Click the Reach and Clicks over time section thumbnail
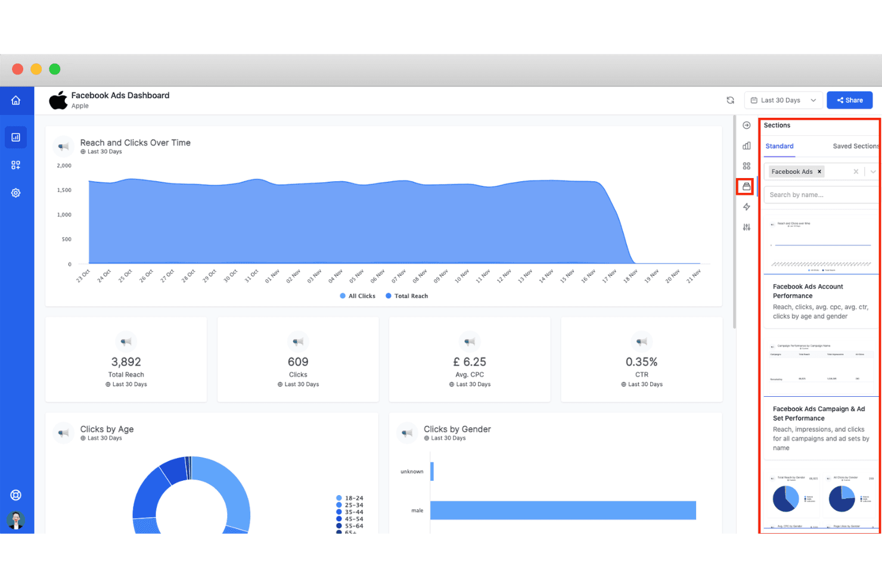This screenshot has height=588, width=882. 821,245
